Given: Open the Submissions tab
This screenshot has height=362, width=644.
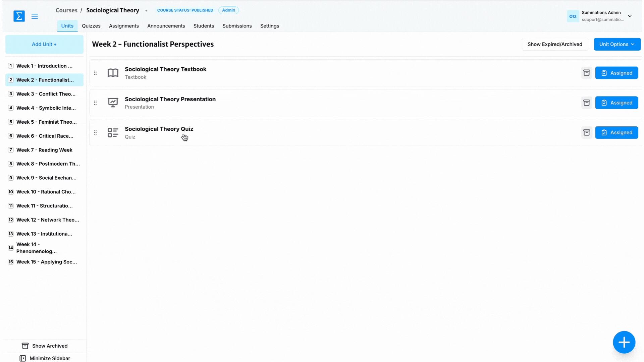Looking at the screenshot, I should (237, 26).
